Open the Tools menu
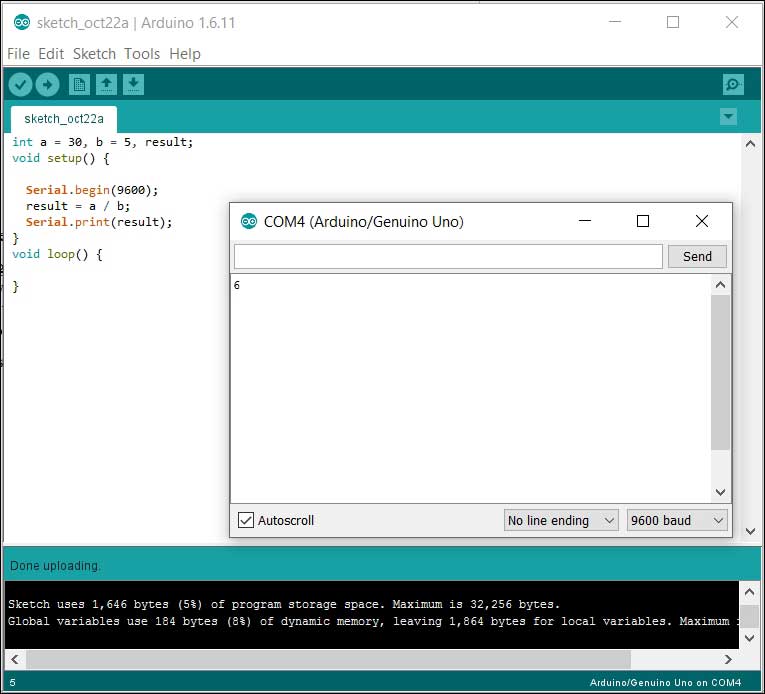Screen dimensions: 765x694 [x=142, y=54]
